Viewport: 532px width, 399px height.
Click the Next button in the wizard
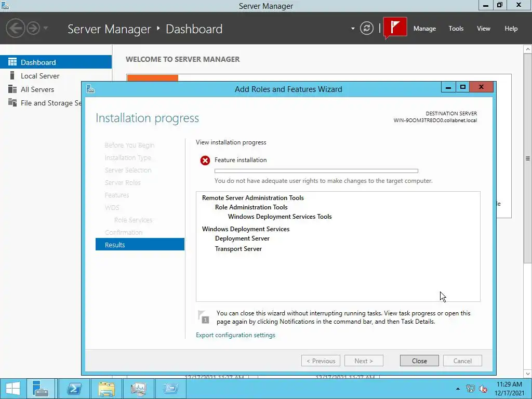(x=364, y=361)
